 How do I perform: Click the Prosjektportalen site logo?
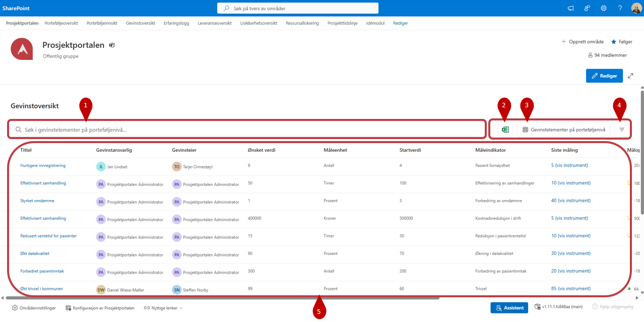(x=22, y=48)
